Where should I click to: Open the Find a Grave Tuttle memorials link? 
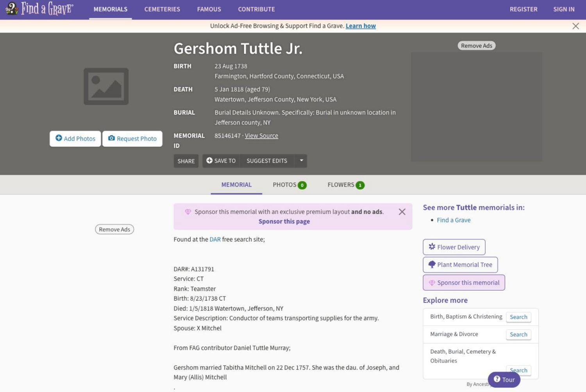[454, 220]
